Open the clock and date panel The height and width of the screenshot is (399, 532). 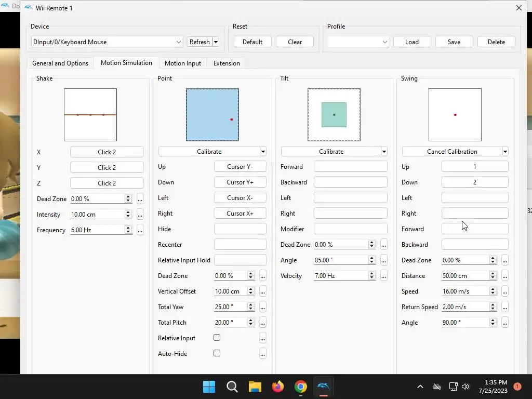point(493,387)
